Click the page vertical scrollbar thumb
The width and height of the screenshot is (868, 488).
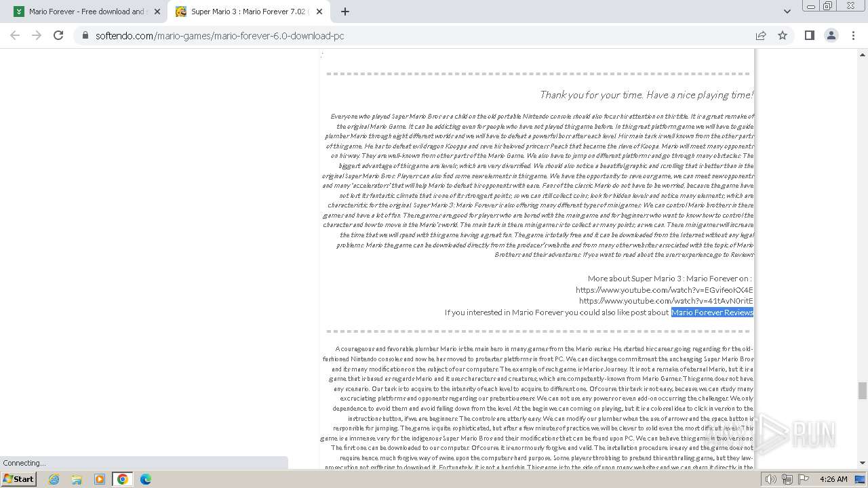pos(863,390)
